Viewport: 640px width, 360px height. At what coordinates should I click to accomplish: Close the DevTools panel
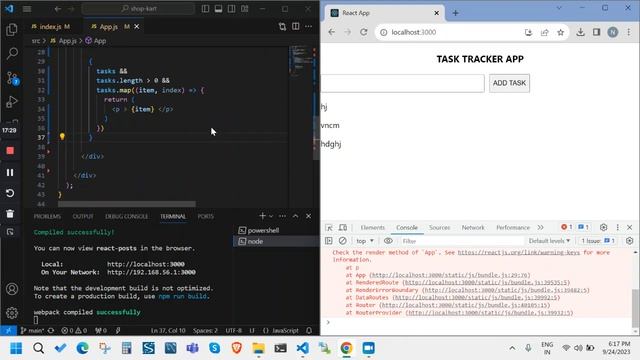point(629,227)
